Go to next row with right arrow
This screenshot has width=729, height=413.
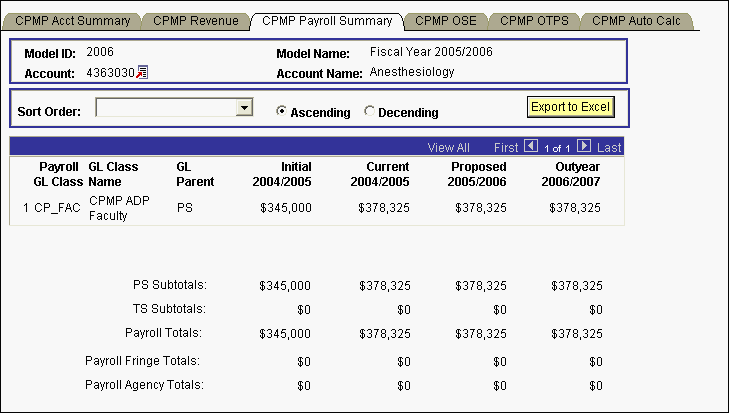click(x=584, y=147)
